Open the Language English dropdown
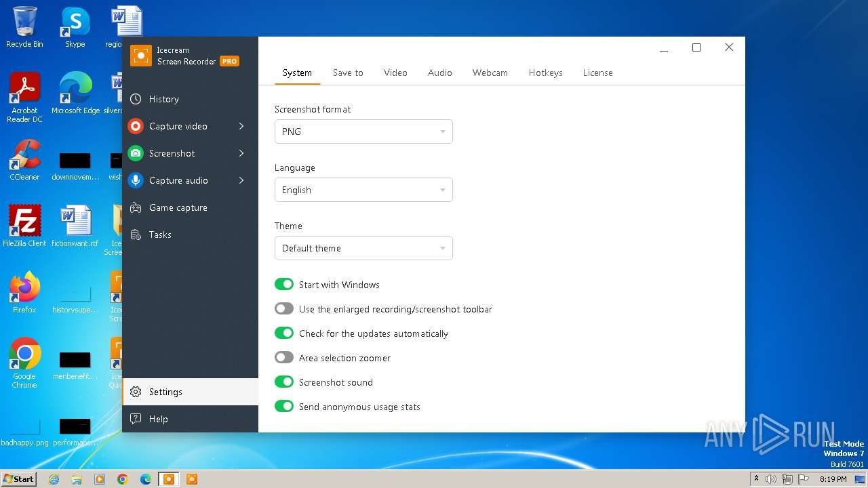The image size is (868, 488). coord(363,190)
